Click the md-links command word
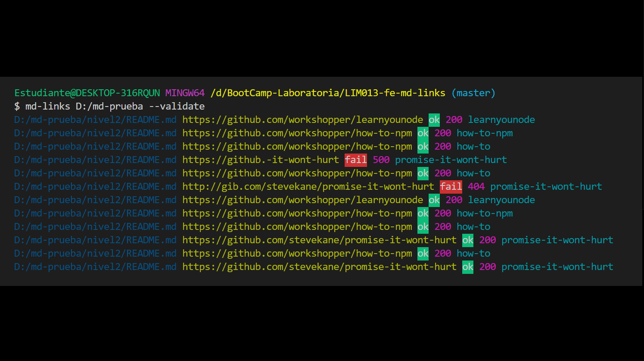644x361 pixels. click(48, 106)
